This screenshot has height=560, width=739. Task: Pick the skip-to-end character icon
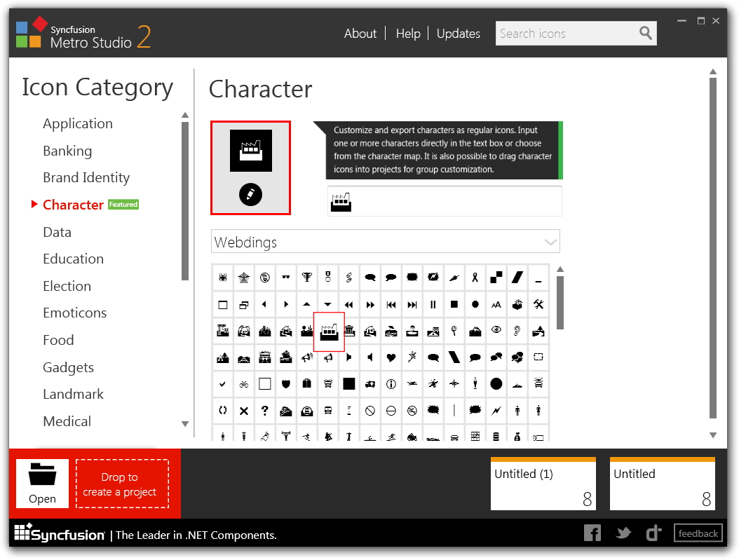click(412, 305)
